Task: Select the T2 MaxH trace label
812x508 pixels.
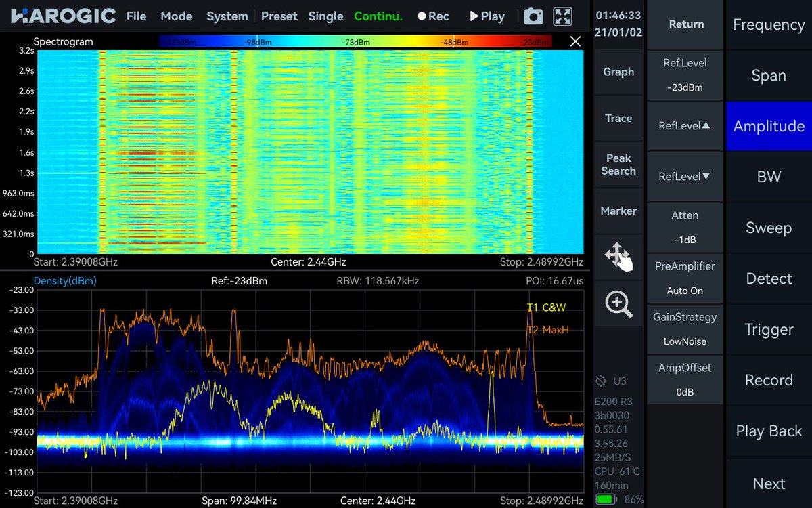Action: coord(547,330)
